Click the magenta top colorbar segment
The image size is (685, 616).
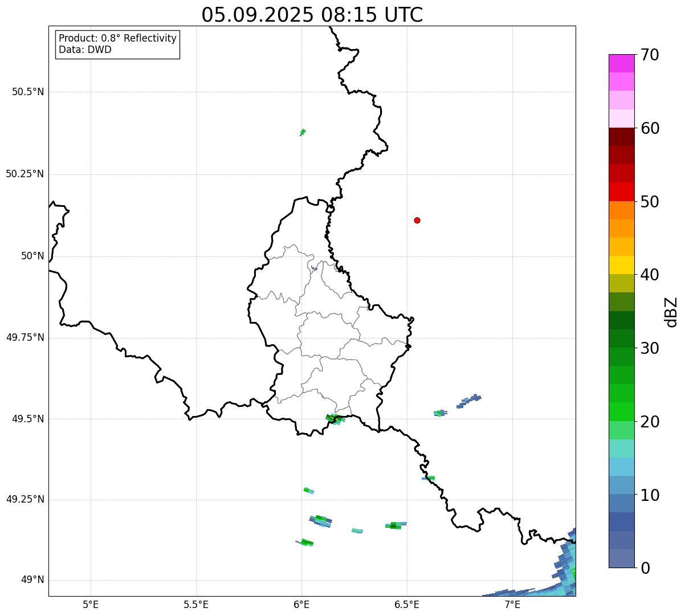point(621,63)
